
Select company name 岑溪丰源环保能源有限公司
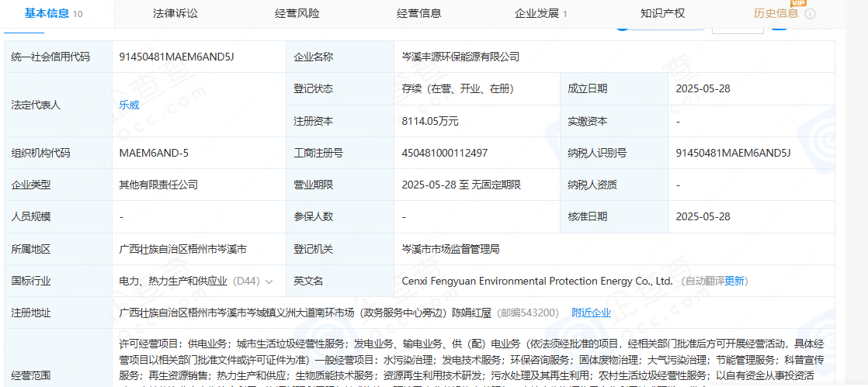[460, 57]
